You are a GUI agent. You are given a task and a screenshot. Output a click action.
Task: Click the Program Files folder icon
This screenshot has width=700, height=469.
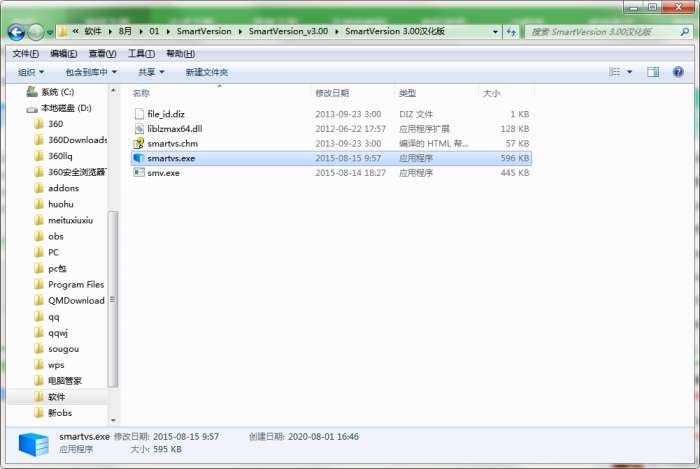click(x=39, y=284)
